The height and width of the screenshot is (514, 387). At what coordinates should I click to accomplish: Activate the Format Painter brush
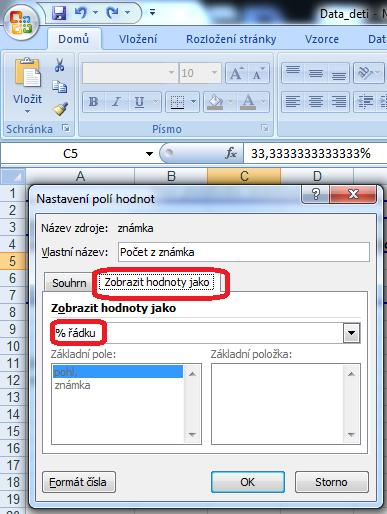tap(61, 108)
